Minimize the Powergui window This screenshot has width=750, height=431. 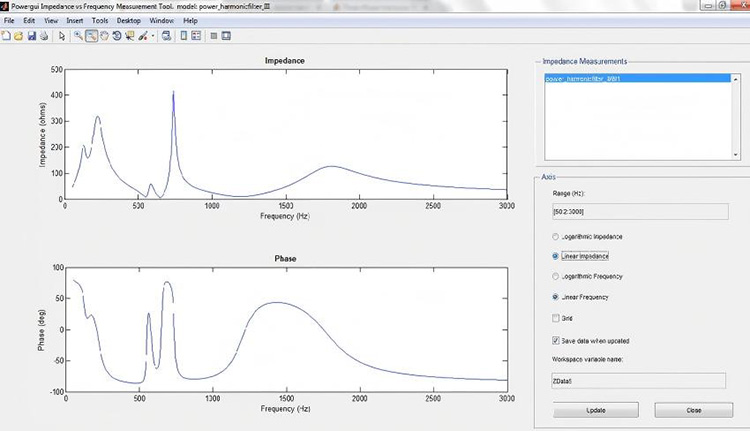pos(708,6)
